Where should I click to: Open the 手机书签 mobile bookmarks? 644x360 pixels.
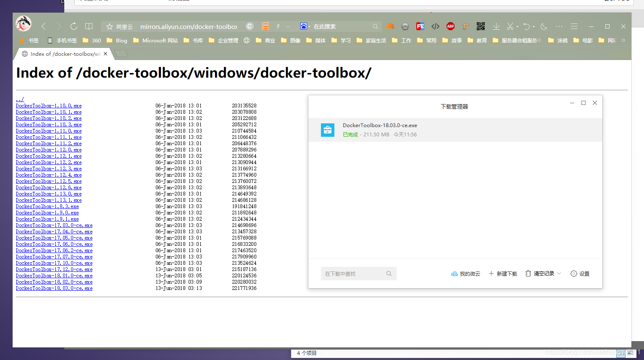[x=62, y=40]
